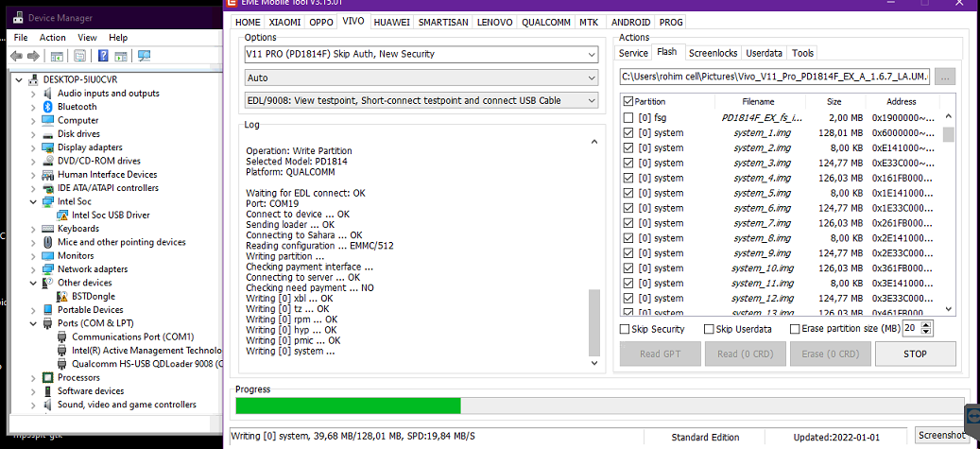Switch to the QUALCOMM brand tab
Viewport: 980px width, 449px height.
(546, 22)
